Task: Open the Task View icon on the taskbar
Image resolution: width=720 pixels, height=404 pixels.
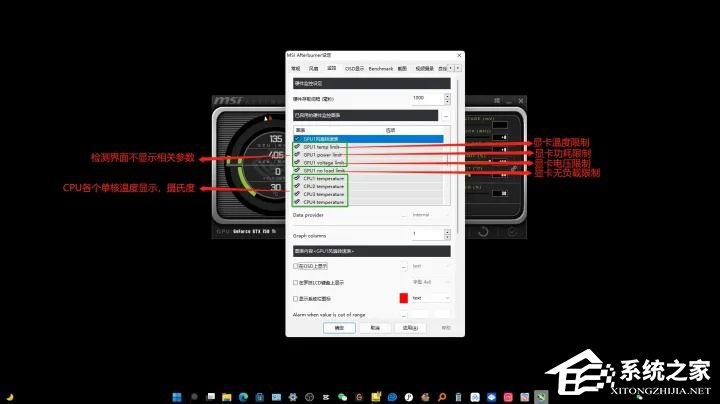Action: (x=210, y=397)
